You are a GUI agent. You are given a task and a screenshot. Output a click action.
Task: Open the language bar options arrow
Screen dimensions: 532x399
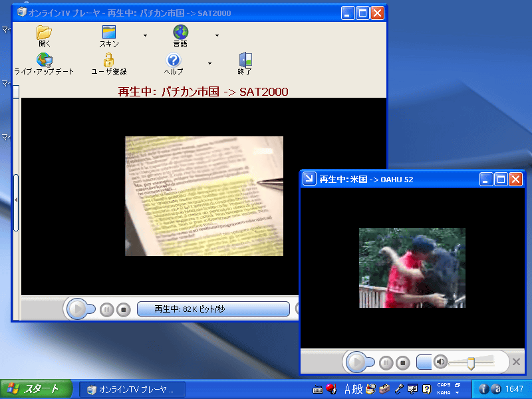tap(457, 393)
